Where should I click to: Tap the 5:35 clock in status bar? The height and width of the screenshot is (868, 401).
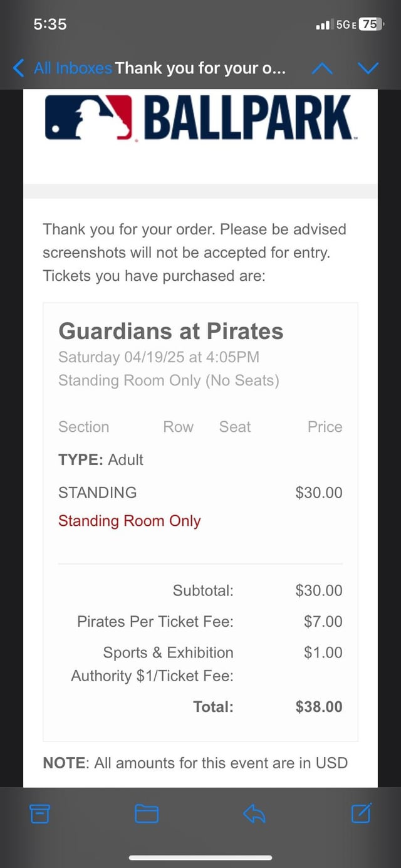coord(50,24)
